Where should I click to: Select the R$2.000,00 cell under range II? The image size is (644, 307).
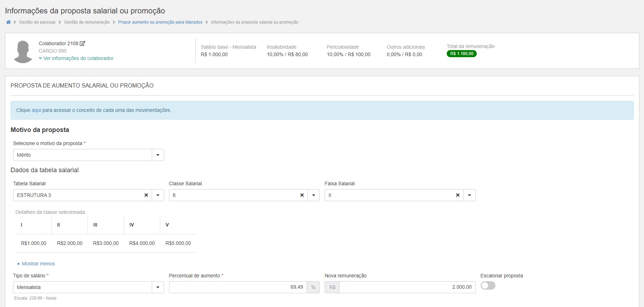tap(70, 243)
